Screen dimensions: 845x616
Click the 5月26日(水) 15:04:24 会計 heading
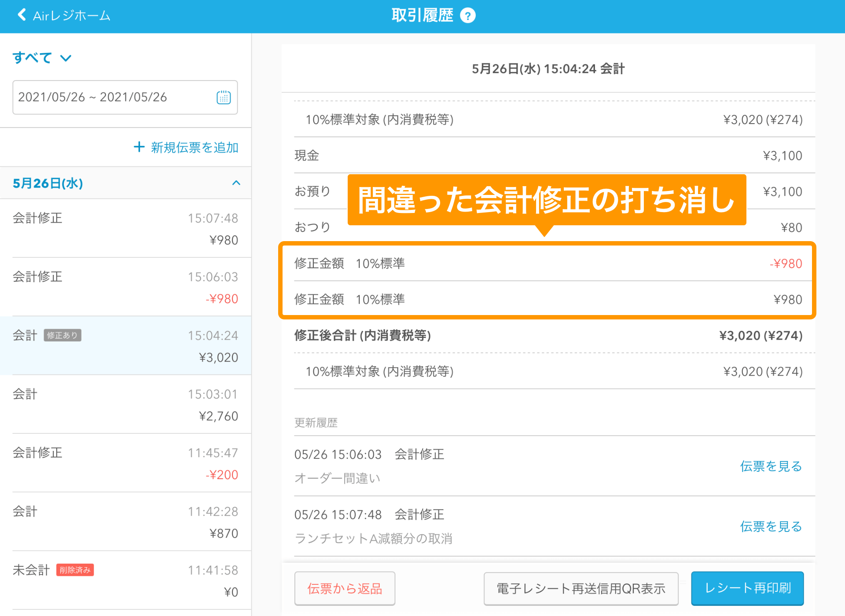coord(548,69)
